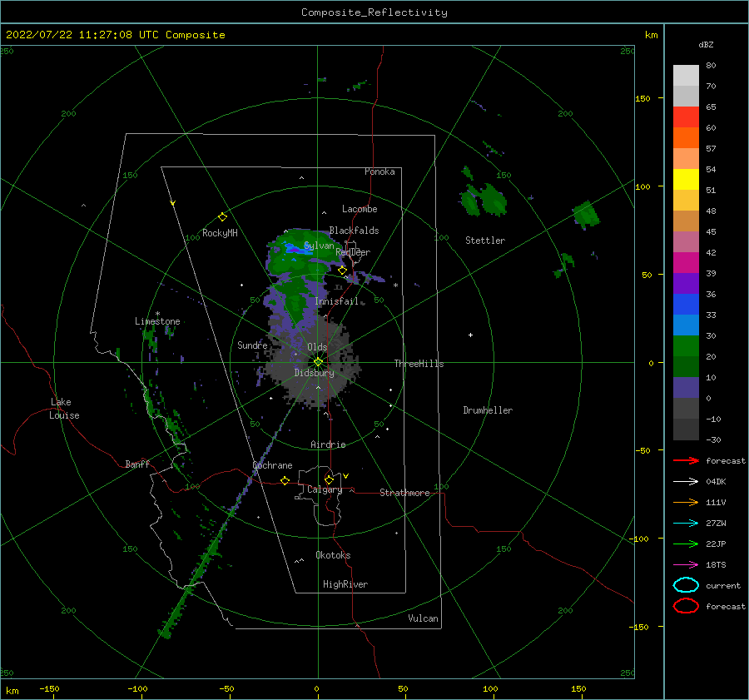This screenshot has width=749, height=700.
Task: Click the Okotoks city label
Action: 333,555
